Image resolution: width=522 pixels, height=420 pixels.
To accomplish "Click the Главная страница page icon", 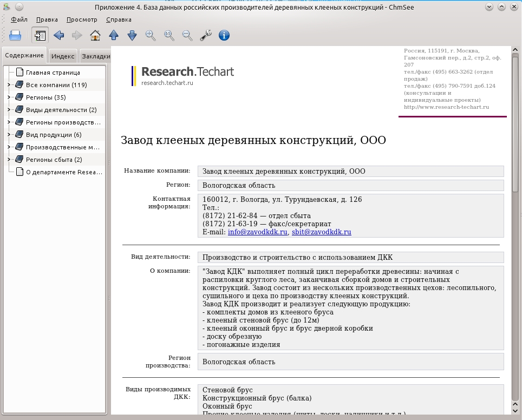I will pos(20,72).
